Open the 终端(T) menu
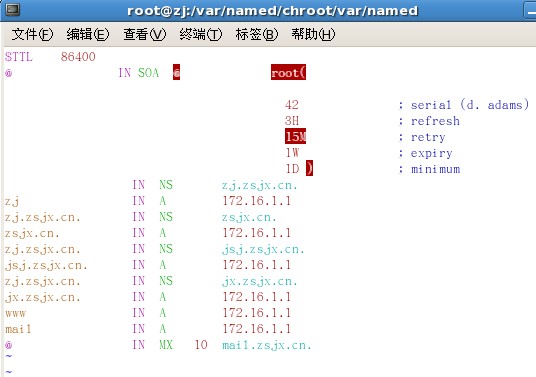Image resolution: width=536 pixels, height=377 pixels. [201, 34]
